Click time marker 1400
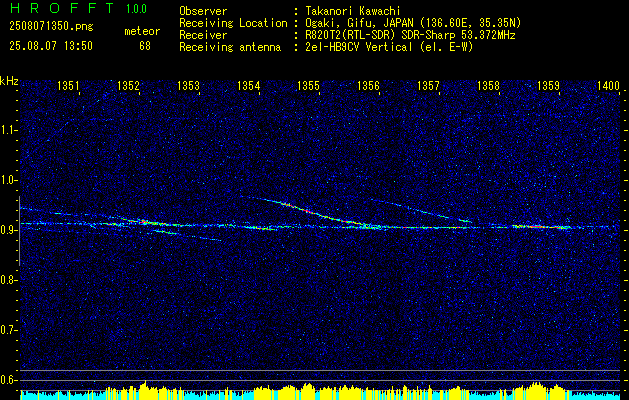This screenshot has height=400, width=629. [x=609, y=86]
